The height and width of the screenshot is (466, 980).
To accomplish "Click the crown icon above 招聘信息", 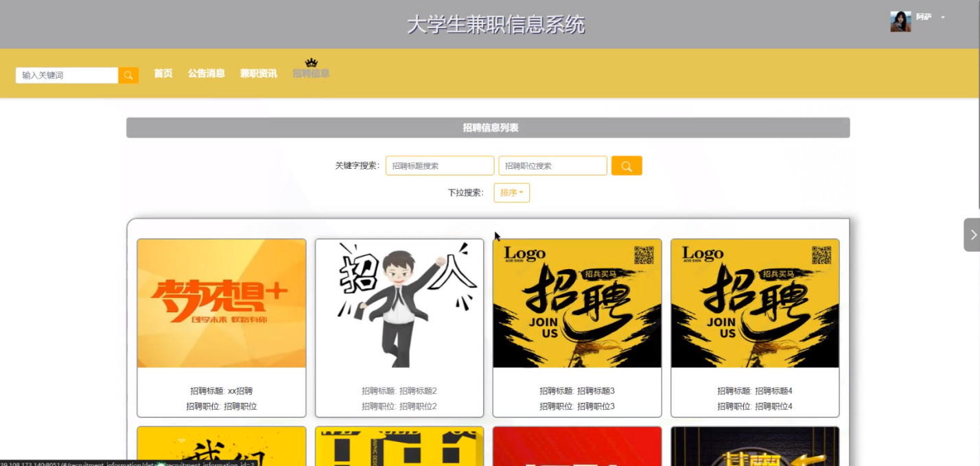I will coord(312,62).
